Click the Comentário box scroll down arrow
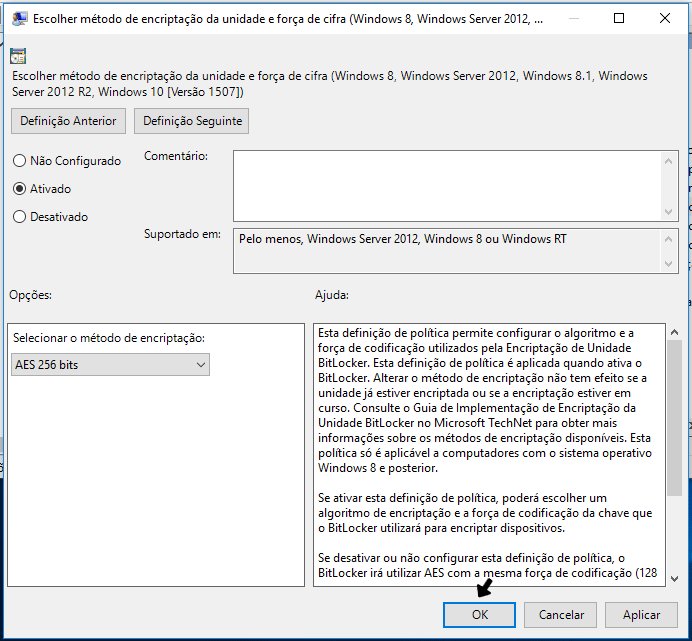 click(669, 211)
